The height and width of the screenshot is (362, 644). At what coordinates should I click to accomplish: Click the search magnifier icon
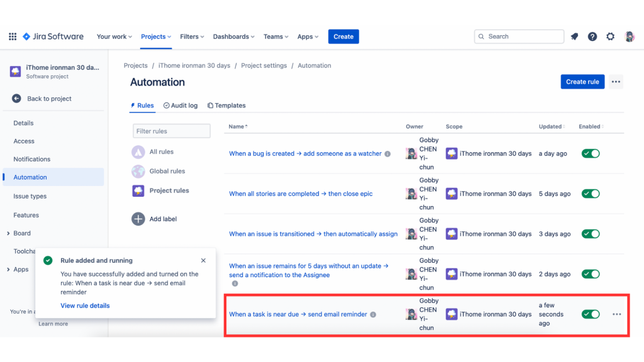[x=481, y=36]
